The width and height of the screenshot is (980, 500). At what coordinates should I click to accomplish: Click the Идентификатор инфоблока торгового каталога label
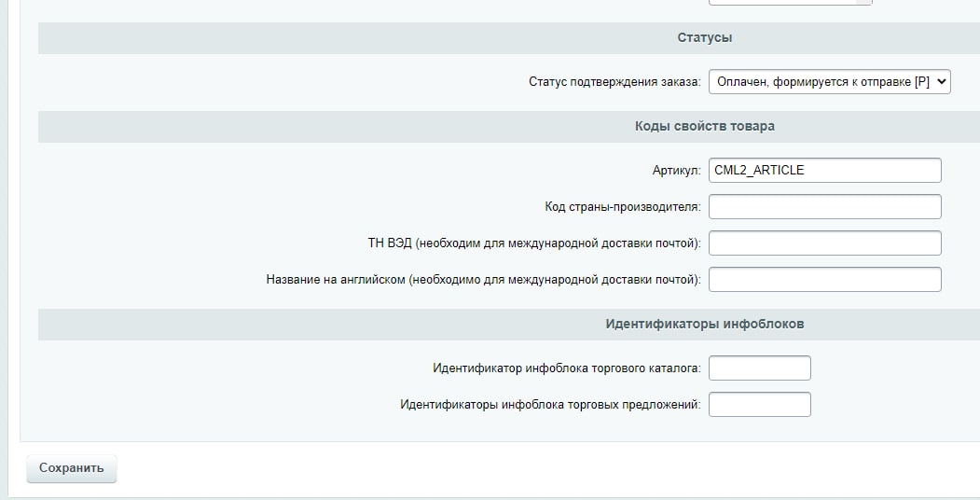point(567,368)
